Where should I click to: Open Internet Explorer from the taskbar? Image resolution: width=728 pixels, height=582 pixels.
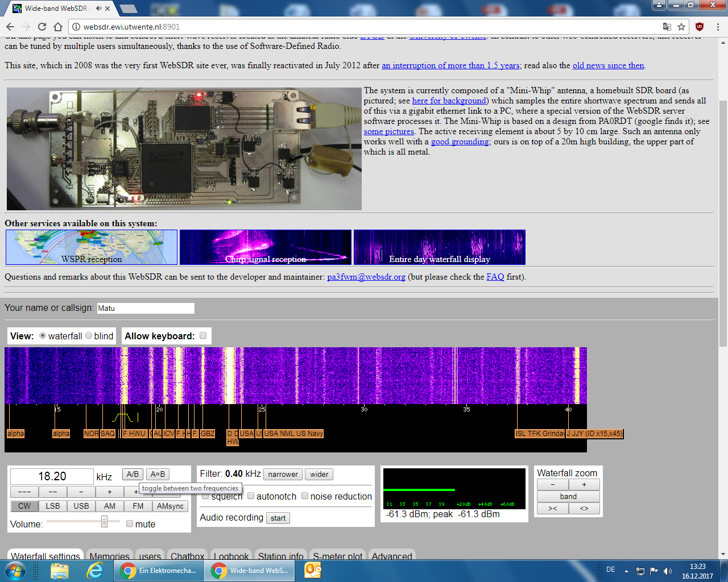pos(95,570)
